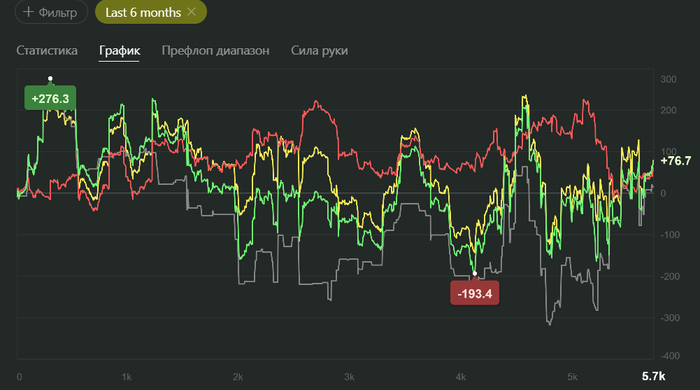
Task: Switch to the Статистика tab
Action: click(x=47, y=50)
